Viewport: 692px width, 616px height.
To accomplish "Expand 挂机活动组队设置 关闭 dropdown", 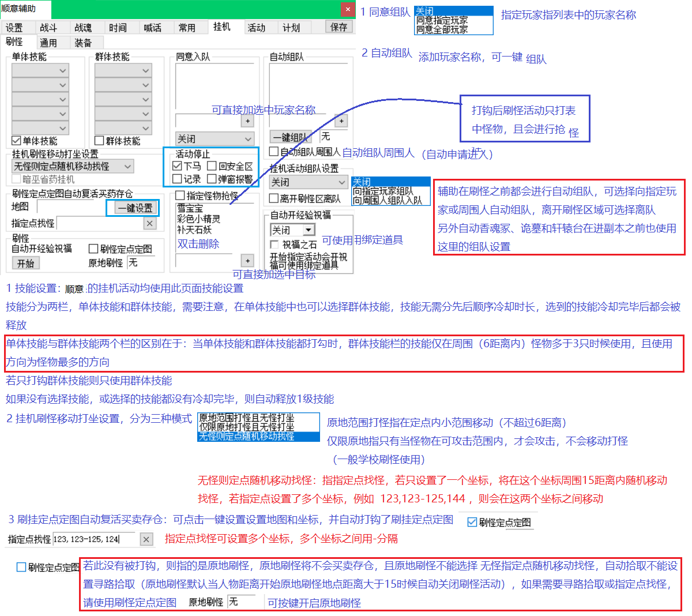I will pos(309,182).
